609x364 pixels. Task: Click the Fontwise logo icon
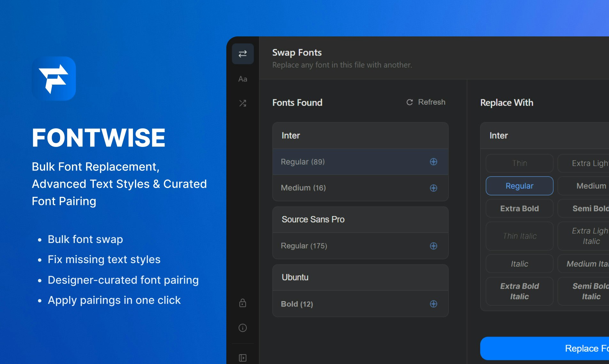coord(54,79)
